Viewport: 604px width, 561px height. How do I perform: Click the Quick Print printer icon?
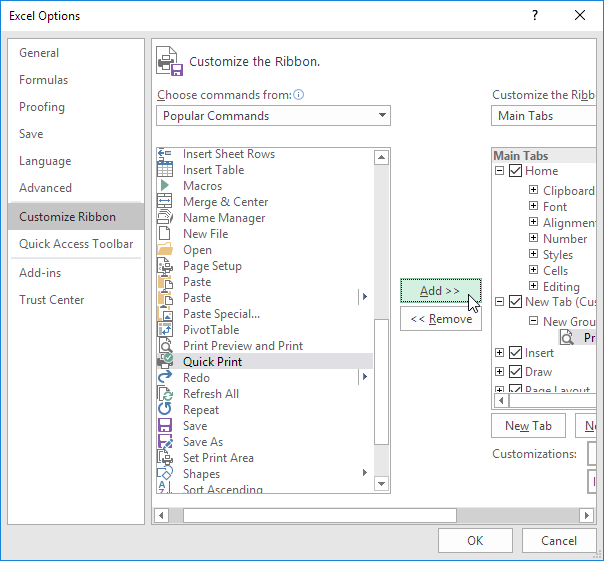tap(165, 362)
